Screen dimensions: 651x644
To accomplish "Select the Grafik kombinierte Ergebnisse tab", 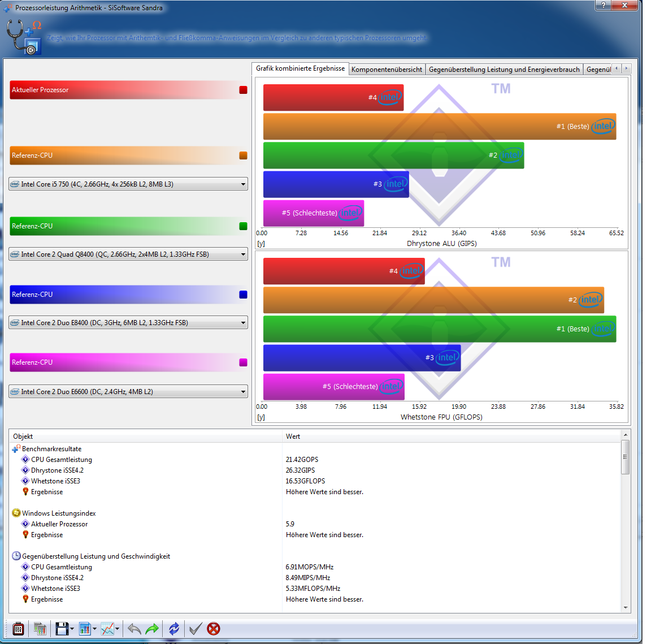I will [x=300, y=68].
